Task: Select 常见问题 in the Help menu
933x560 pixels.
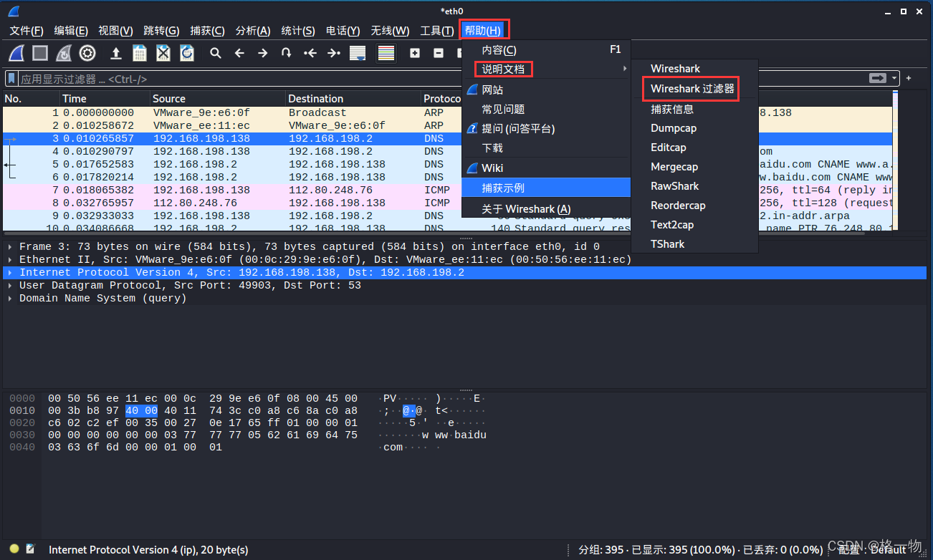Action: 546,110
